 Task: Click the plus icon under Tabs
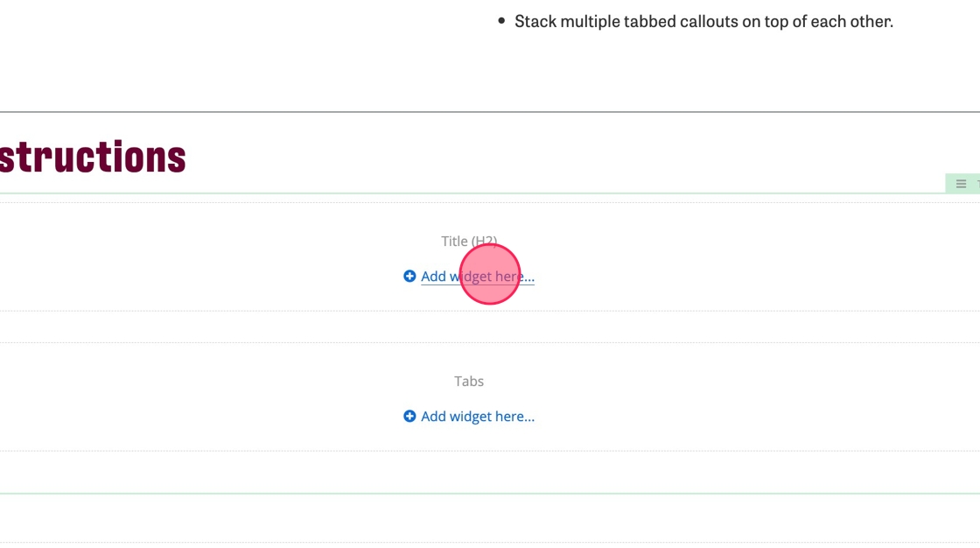(409, 417)
